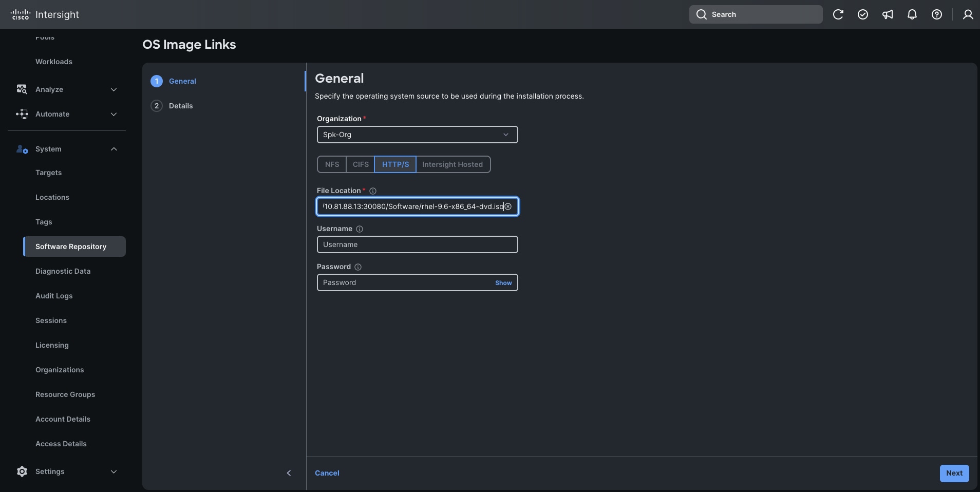Viewport: 980px width, 492px height.
Task: Collapse the System section in sidebar
Action: point(114,149)
